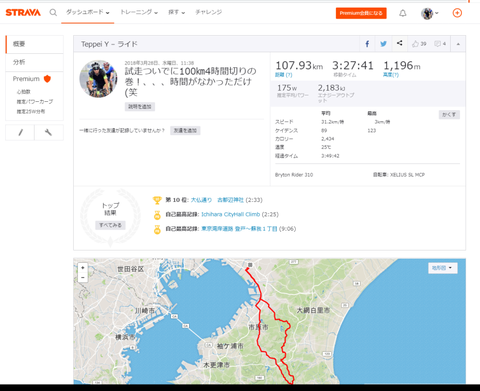Click the 107.93 km distance value

pyautogui.click(x=299, y=65)
